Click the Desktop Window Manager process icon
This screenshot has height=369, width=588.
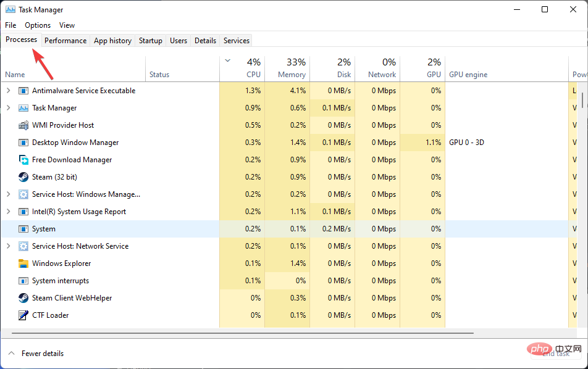pyautogui.click(x=23, y=142)
